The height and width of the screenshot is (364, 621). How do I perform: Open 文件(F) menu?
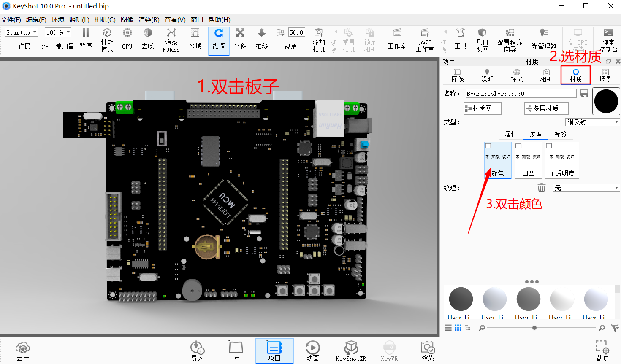(x=11, y=20)
